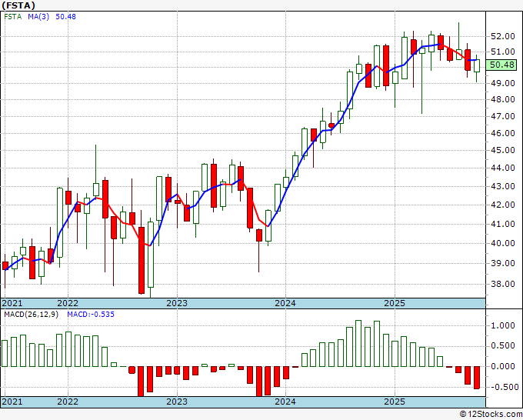The width and height of the screenshot is (523, 420).
Task: Click the 0.500 MACD axis label
Action: pyautogui.click(x=503, y=346)
